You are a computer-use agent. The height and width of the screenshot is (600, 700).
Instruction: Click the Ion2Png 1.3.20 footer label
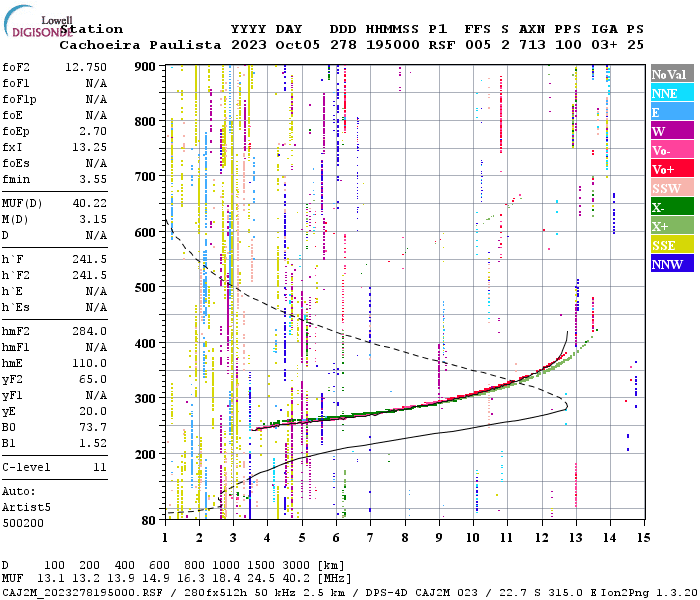pyautogui.click(x=649, y=593)
